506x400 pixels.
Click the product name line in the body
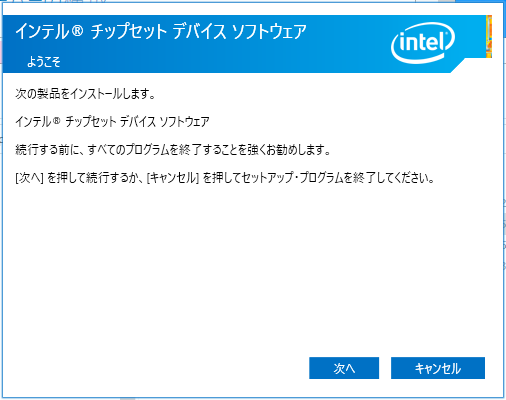click(112, 122)
